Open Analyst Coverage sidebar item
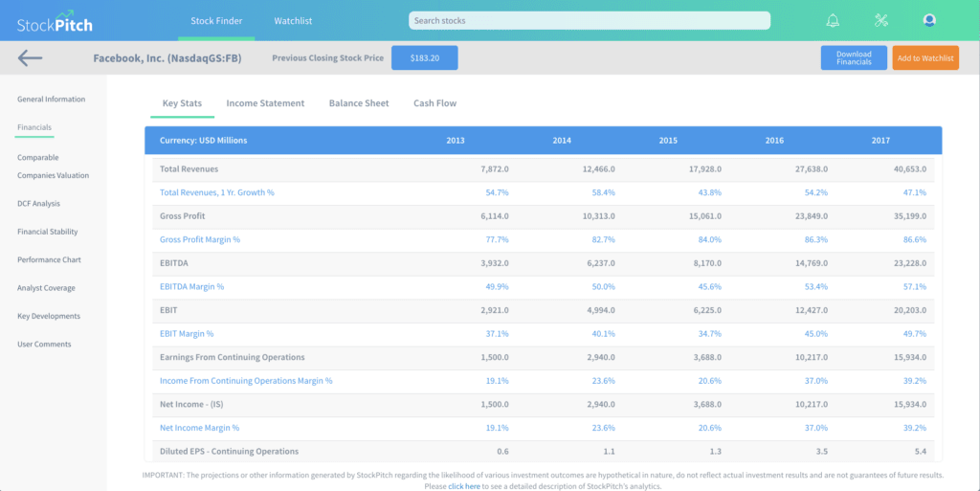 click(46, 288)
